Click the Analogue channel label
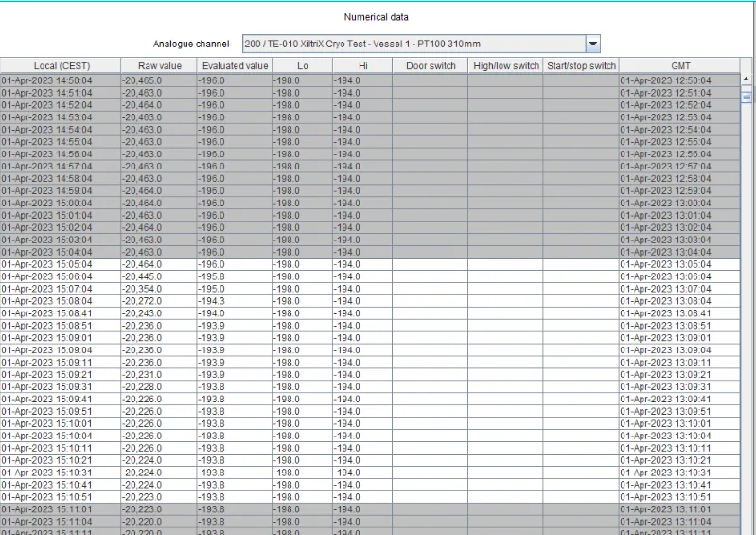Screen dimensions: 756x535 [x=191, y=44]
